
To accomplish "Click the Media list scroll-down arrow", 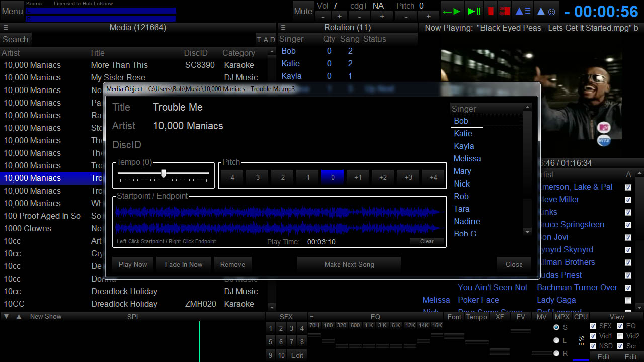I will (272, 307).
